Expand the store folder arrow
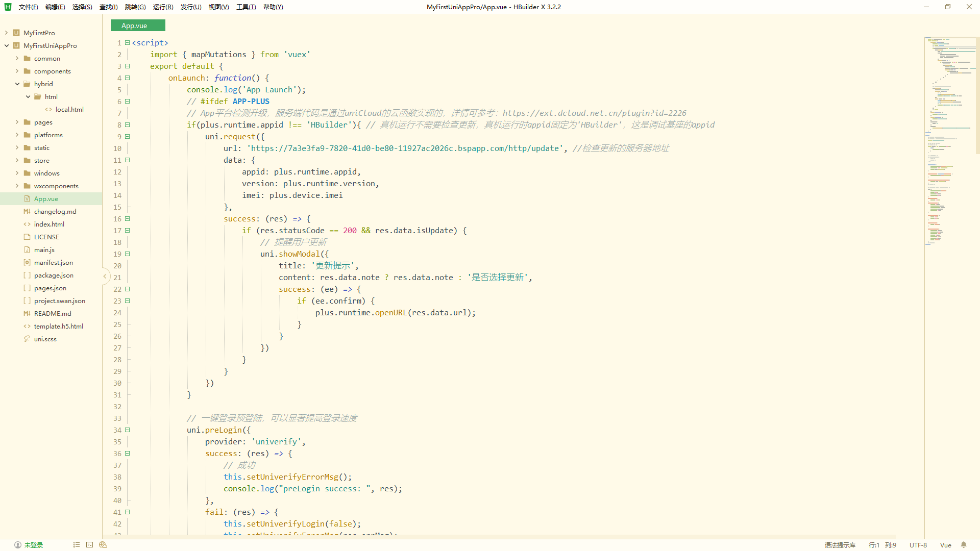Image resolution: width=980 pixels, height=551 pixels. pos(17,160)
